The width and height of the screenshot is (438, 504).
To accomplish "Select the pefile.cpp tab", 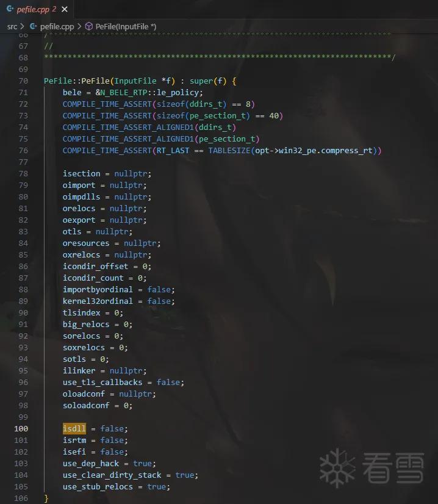I will 37,9.
